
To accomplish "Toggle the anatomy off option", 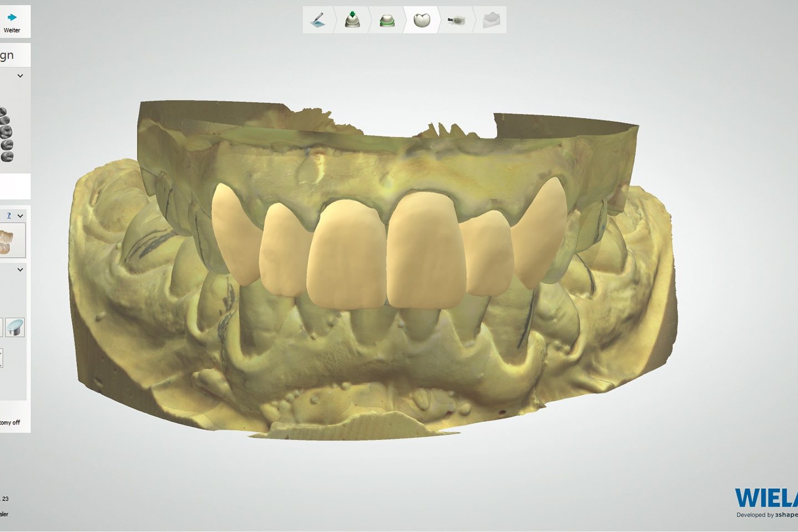I will point(10,422).
